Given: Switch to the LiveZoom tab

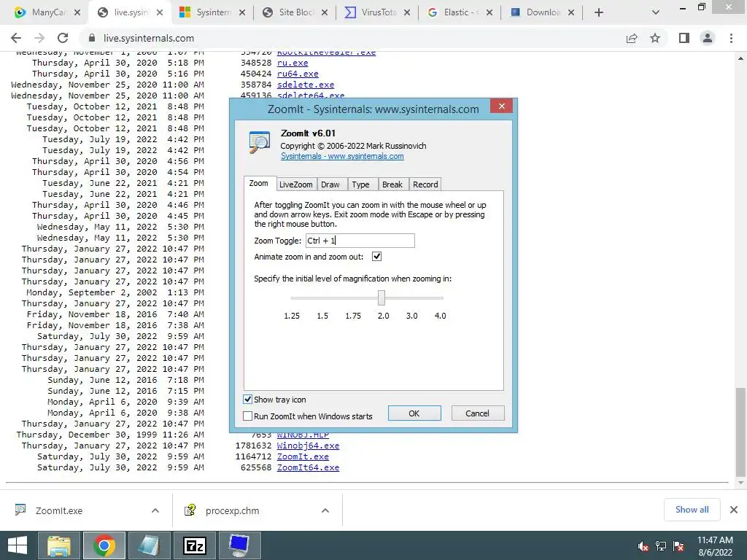Looking at the screenshot, I should (x=296, y=184).
